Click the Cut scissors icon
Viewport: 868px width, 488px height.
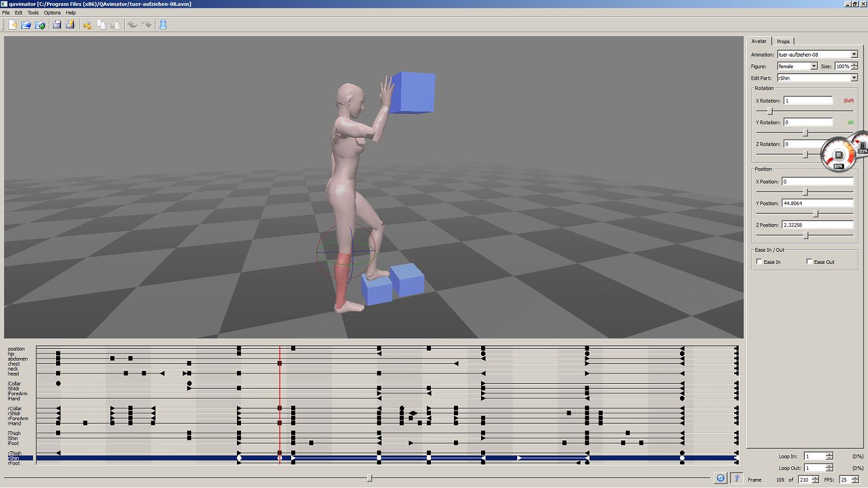click(87, 25)
